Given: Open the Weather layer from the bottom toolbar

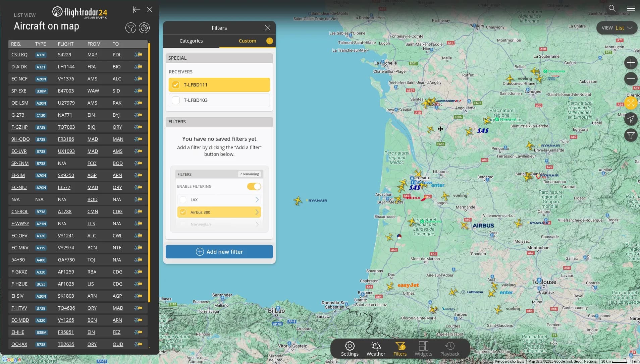Looking at the screenshot, I should [x=375, y=349].
